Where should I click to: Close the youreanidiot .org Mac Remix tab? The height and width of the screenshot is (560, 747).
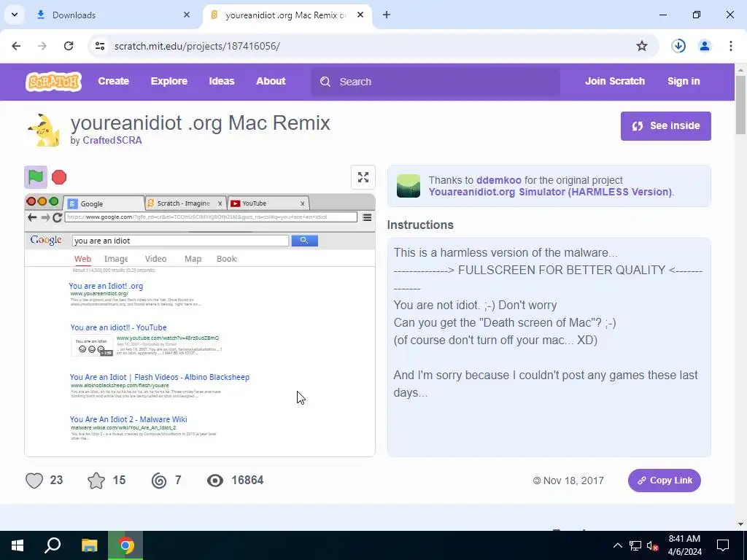click(x=360, y=15)
